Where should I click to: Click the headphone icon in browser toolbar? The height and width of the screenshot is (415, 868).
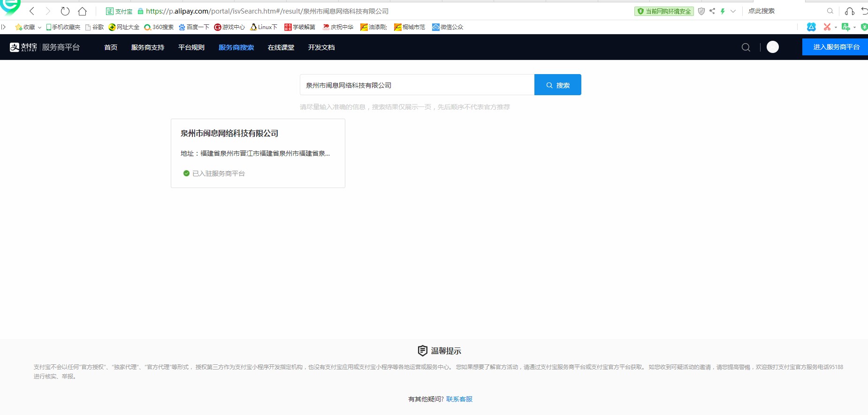[849, 11]
